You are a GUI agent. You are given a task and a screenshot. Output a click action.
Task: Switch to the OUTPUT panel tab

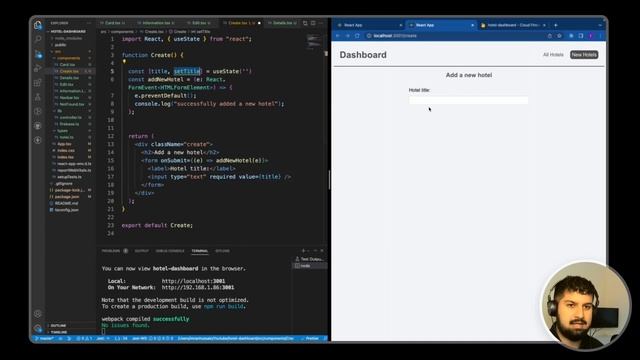142,251
